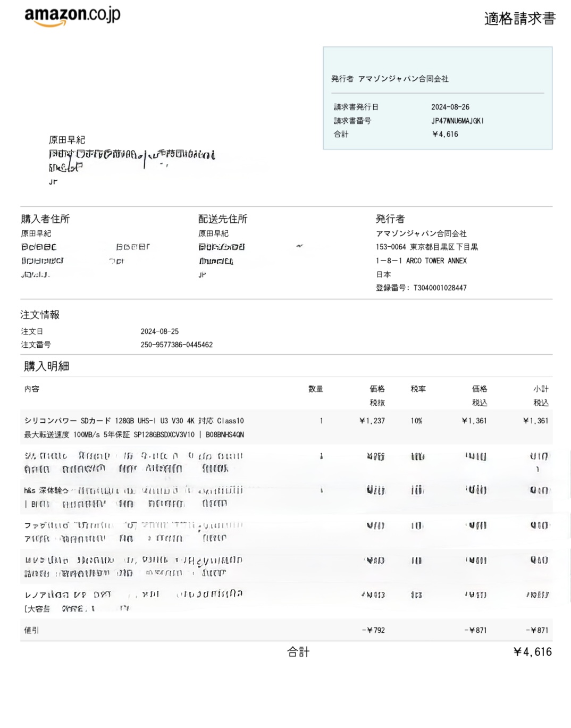
Task: Click the 購入明細 section heading
Action: tap(46, 366)
